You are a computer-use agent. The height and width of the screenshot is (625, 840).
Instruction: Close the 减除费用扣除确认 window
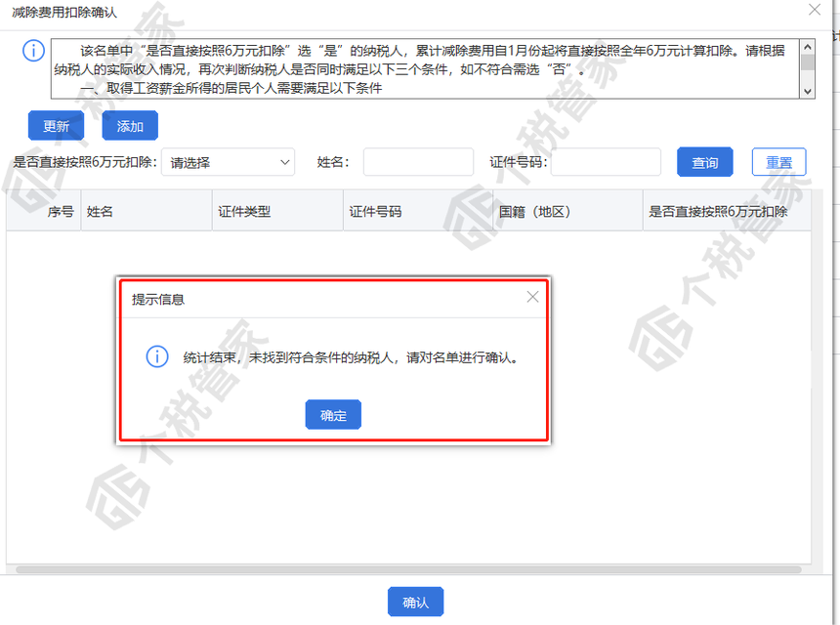pos(816,11)
